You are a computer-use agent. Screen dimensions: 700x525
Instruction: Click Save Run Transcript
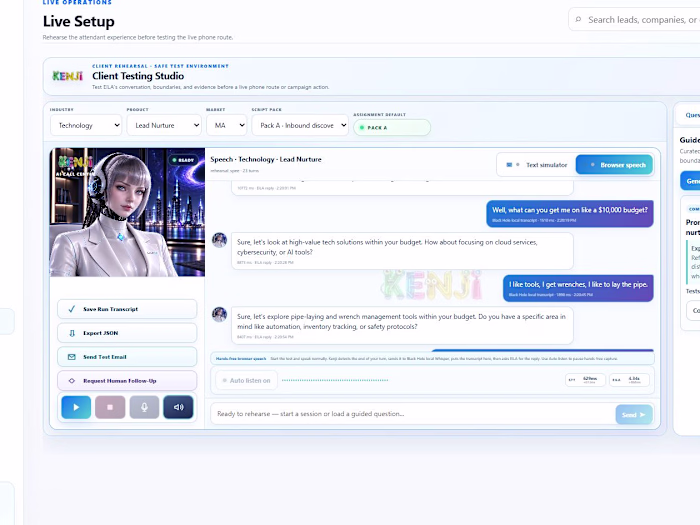127,309
